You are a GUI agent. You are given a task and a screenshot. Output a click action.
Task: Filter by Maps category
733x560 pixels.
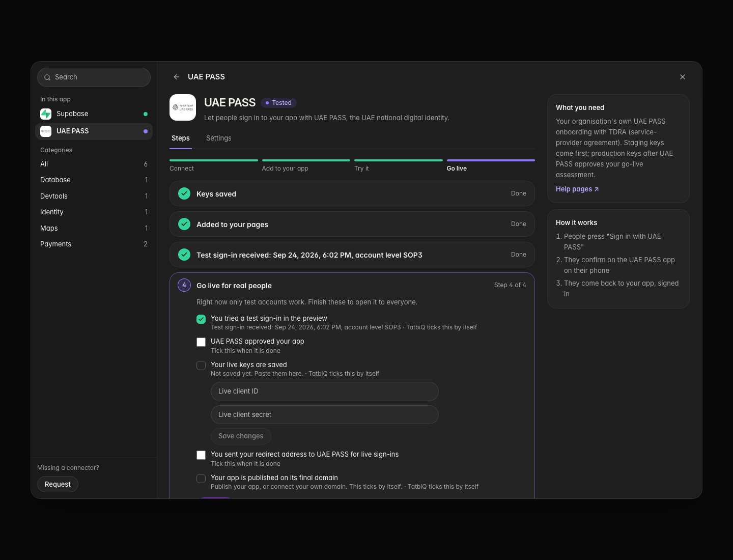[94, 229]
